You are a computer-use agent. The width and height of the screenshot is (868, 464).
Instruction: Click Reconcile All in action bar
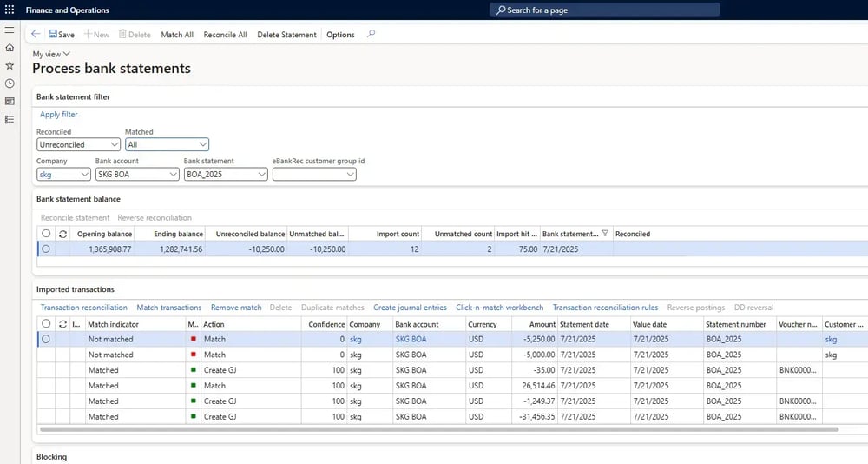226,35
